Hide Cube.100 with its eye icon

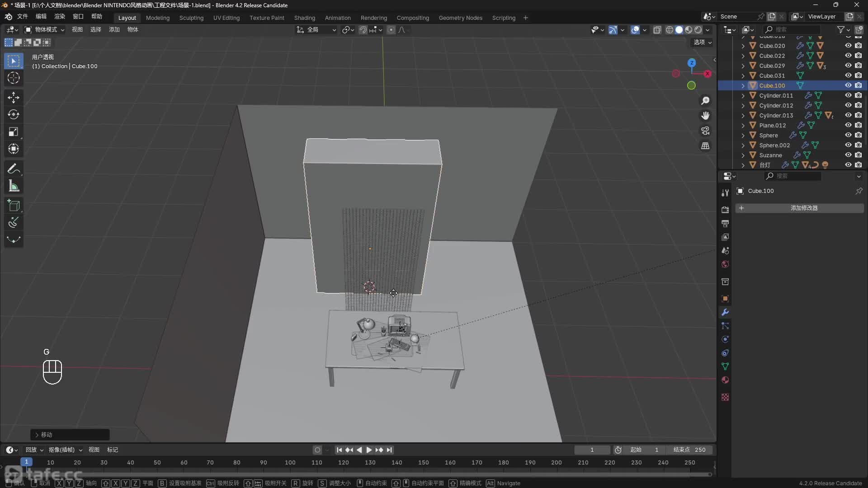pyautogui.click(x=848, y=85)
